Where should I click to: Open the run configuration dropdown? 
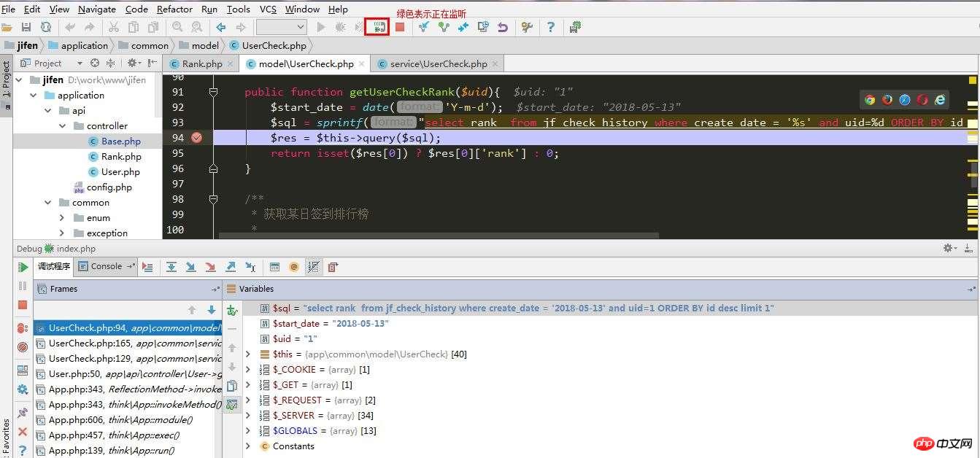pyautogui.click(x=281, y=27)
